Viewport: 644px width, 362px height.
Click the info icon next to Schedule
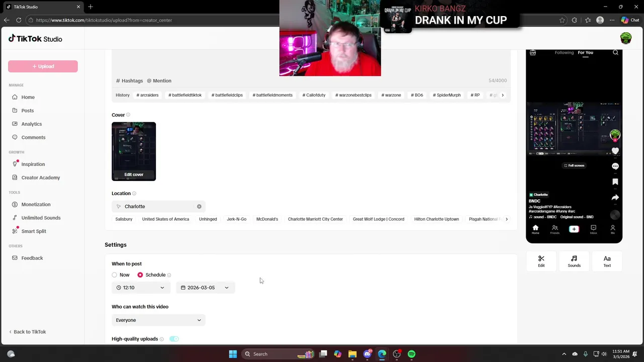tap(169, 275)
